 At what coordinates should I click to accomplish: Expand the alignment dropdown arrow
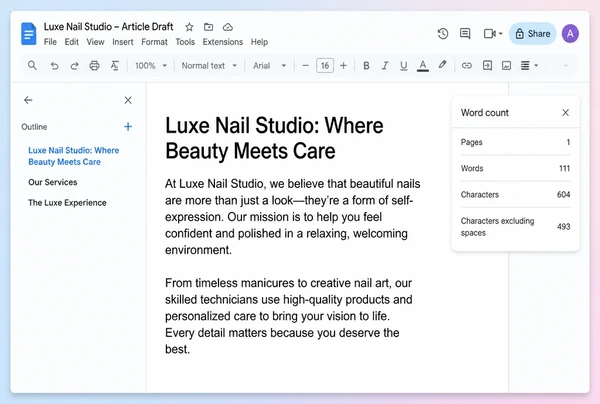tap(536, 66)
